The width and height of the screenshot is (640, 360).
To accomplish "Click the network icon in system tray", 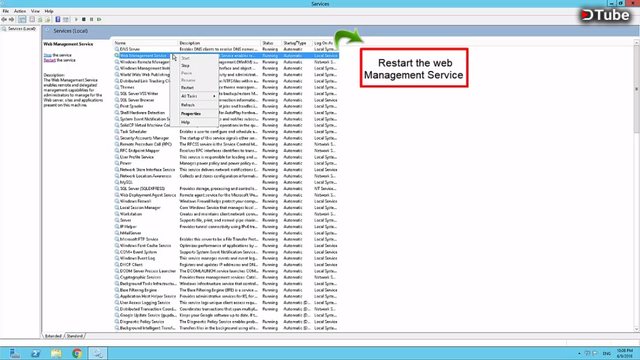I will 587,353.
